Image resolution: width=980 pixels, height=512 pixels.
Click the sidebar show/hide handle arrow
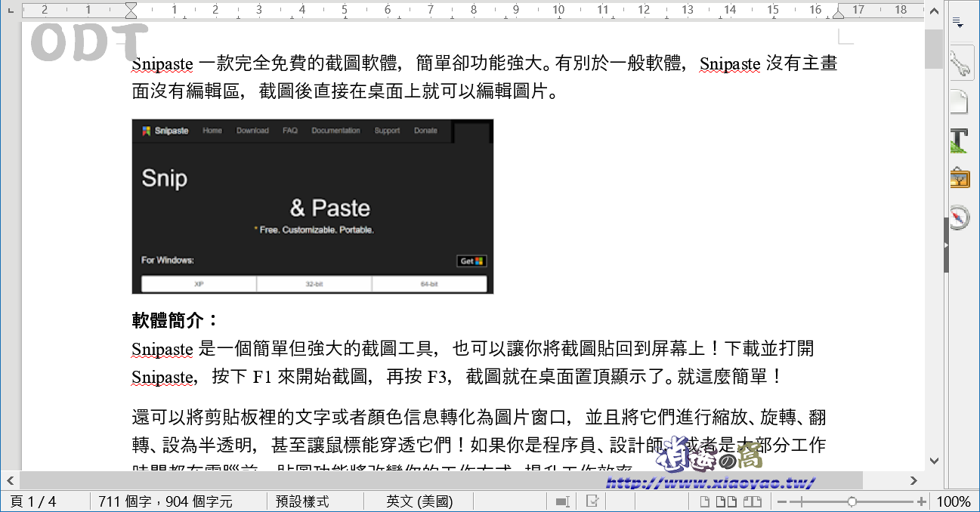(946, 245)
